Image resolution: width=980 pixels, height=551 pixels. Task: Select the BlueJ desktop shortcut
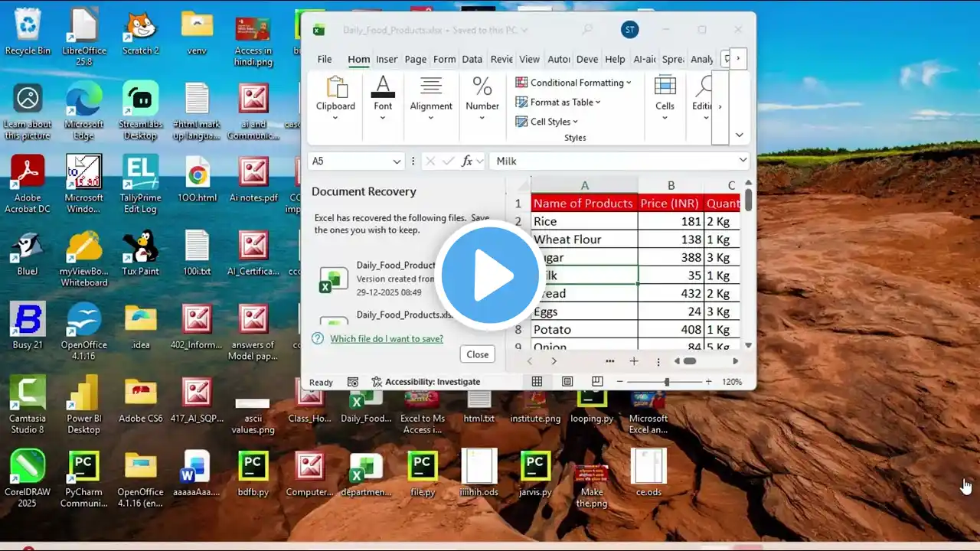click(28, 253)
